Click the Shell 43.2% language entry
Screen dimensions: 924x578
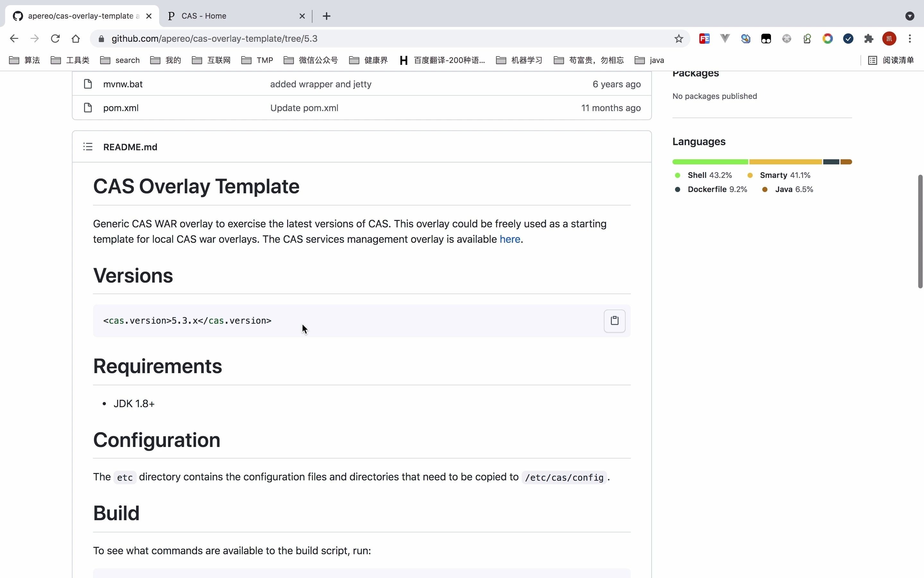click(703, 175)
